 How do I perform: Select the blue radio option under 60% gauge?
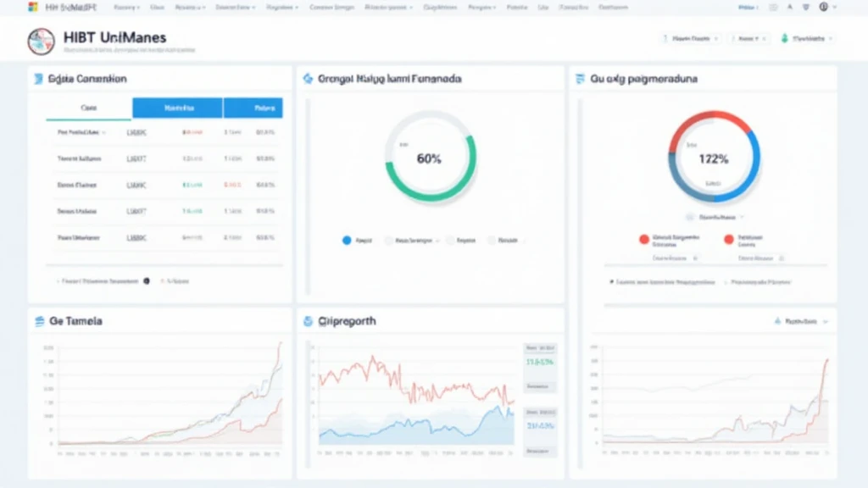346,241
